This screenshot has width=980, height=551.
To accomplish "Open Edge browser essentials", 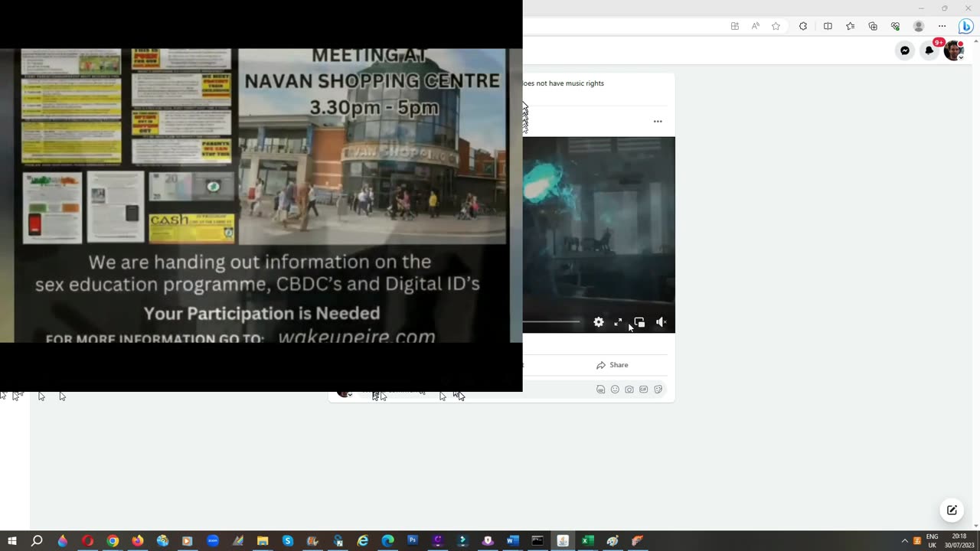I will pyautogui.click(x=895, y=26).
